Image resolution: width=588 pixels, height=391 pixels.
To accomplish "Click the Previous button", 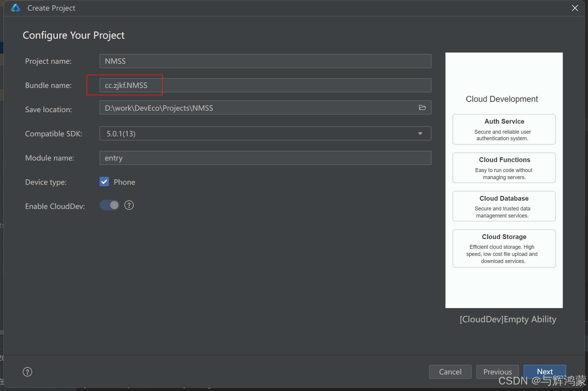I will (497, 372).
